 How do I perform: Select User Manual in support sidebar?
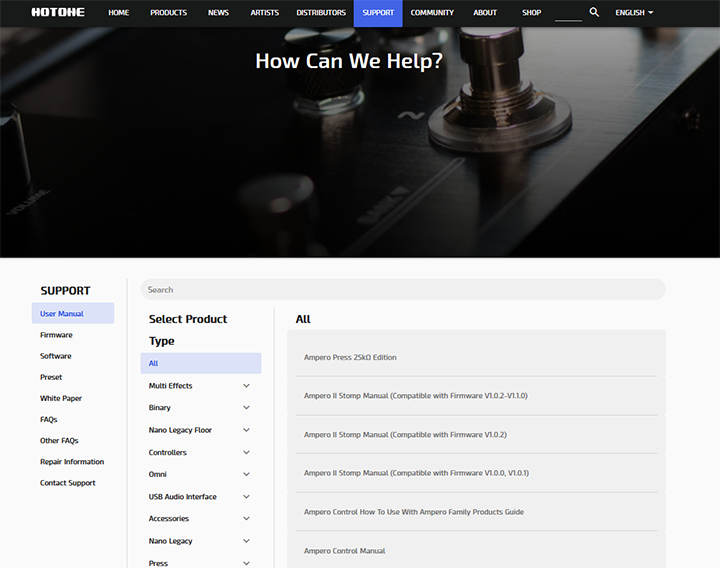(73, 313)
